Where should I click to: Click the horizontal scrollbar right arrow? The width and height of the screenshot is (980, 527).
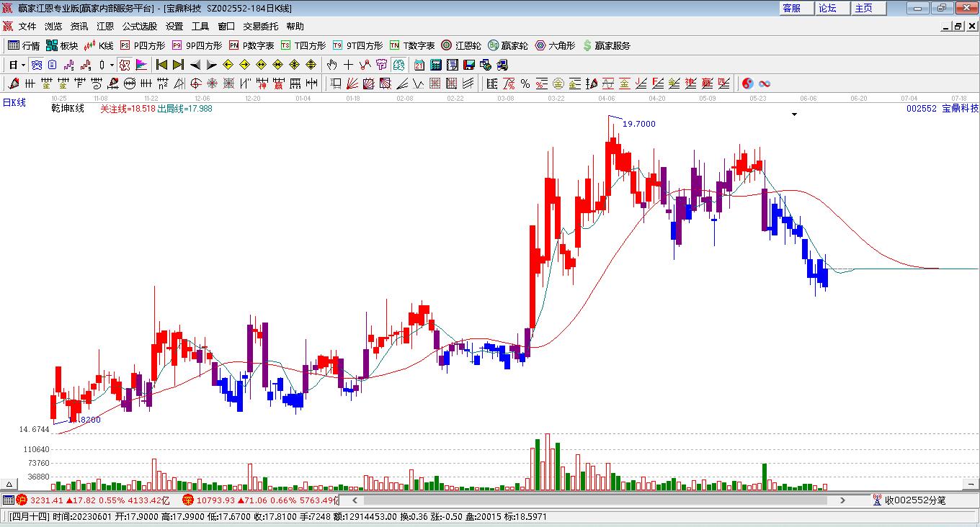pos(843,500)
